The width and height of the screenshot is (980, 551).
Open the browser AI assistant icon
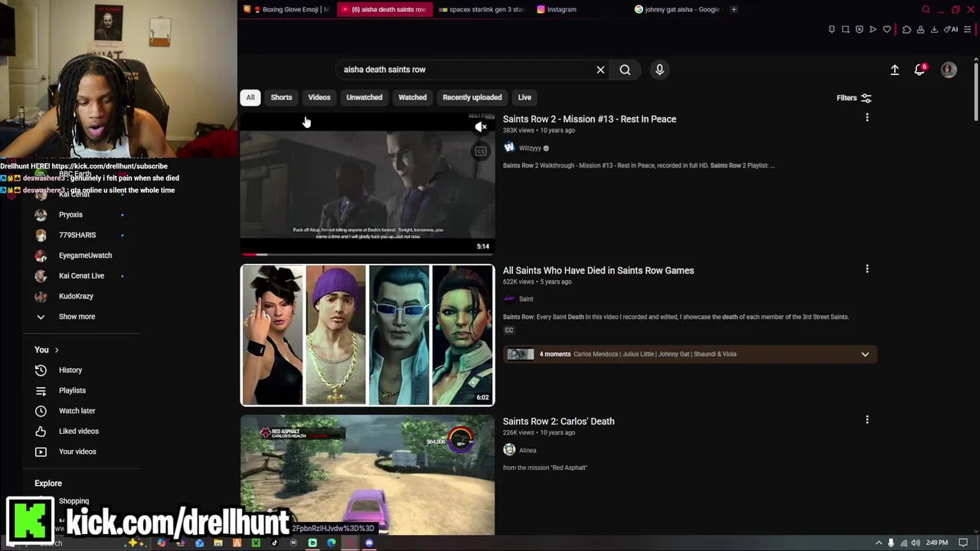(x=951, y=30)
